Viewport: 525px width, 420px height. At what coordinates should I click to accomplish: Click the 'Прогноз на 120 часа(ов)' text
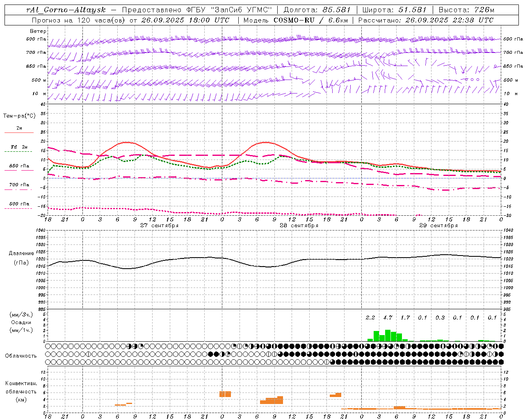coord(79,20)
